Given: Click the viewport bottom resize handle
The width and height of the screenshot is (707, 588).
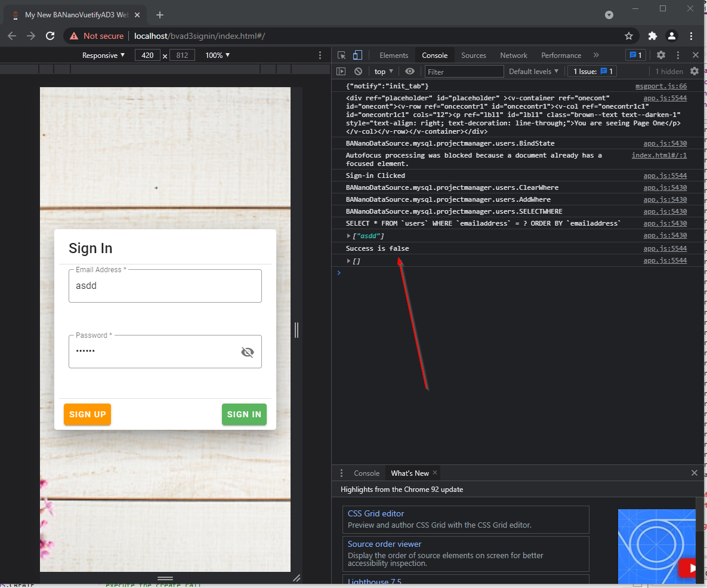Looking at the screenshot, I should 165,578.
